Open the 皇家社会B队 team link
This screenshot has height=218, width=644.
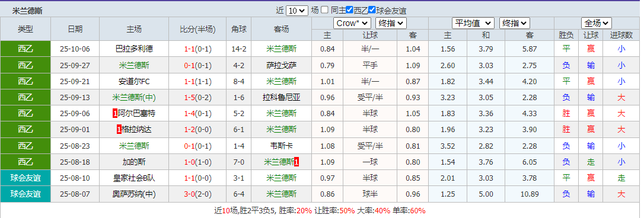[x=134, y=178]
